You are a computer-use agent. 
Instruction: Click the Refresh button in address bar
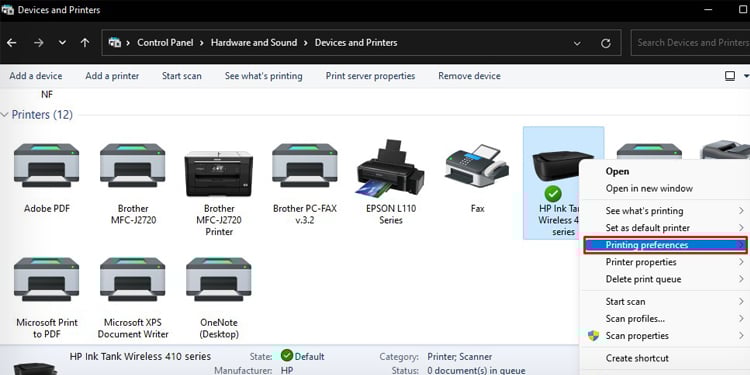[606, 44]
